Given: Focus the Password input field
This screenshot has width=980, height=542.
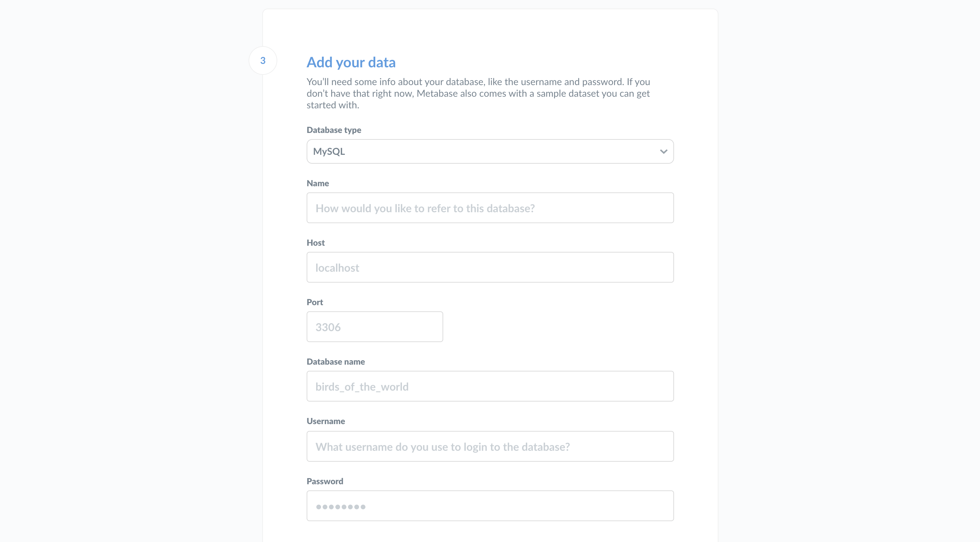Looking at the screenshot, I should (490, 505).
